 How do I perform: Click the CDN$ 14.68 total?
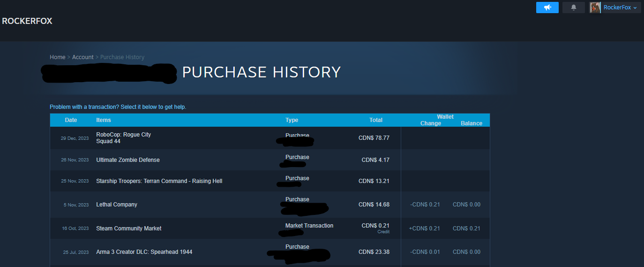pyautogui.click(x=374, y=205)
